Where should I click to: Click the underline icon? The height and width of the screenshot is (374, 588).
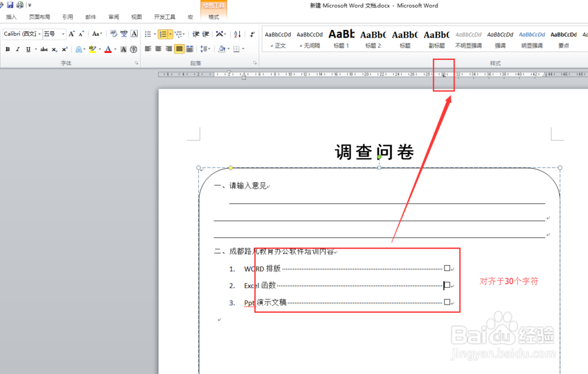coord(28,49)
